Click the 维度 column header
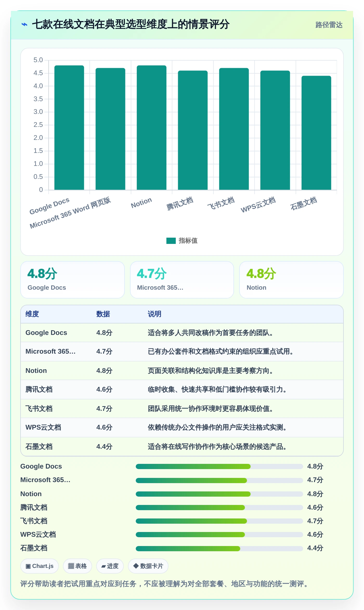364x610 pixels. [x=32, y=314]
